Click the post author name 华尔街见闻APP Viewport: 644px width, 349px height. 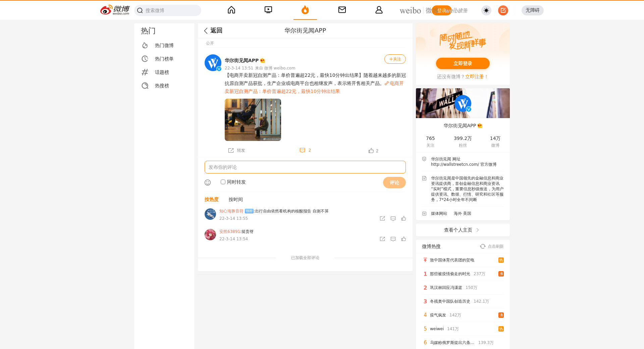[x=241, y=60]
